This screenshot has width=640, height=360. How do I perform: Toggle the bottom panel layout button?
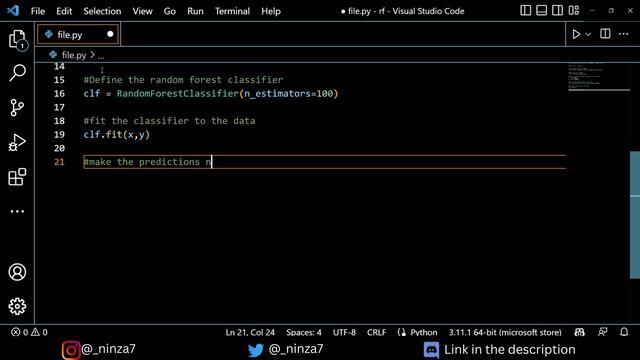coord(542,11)
